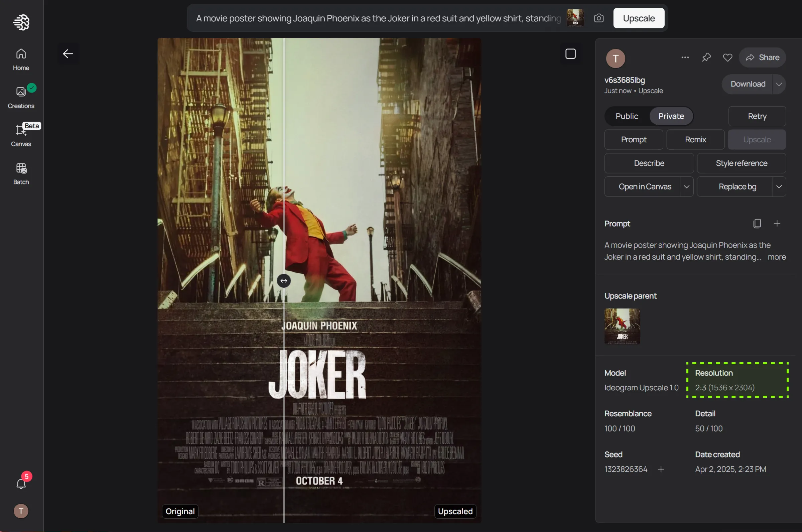Toggle the square view icon above the image
802x532 pixels.
click(570, 53)
